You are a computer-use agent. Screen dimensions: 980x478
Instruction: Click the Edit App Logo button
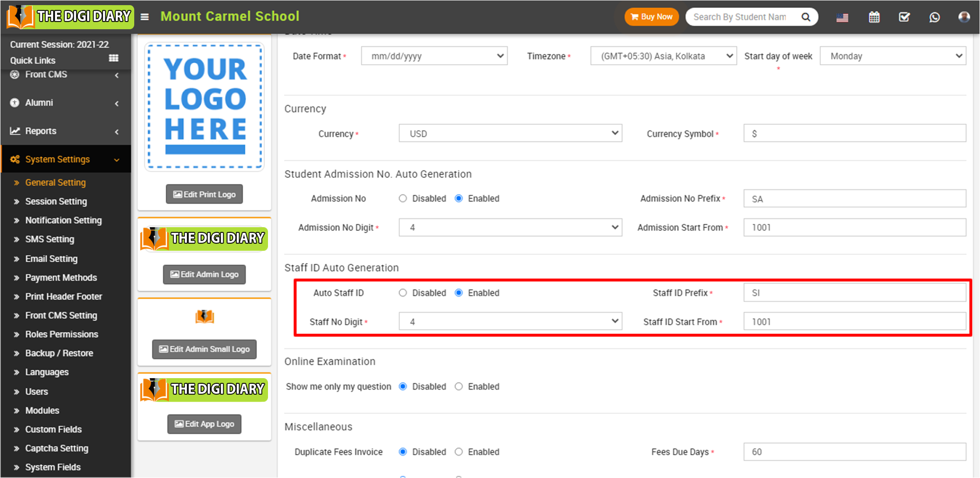point(204,424)
